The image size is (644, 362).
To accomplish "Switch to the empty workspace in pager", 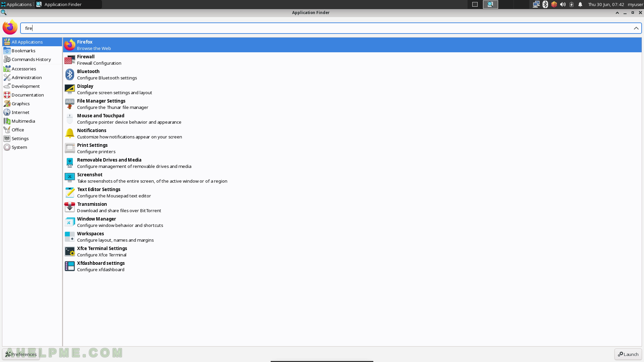I will point(475,4).
